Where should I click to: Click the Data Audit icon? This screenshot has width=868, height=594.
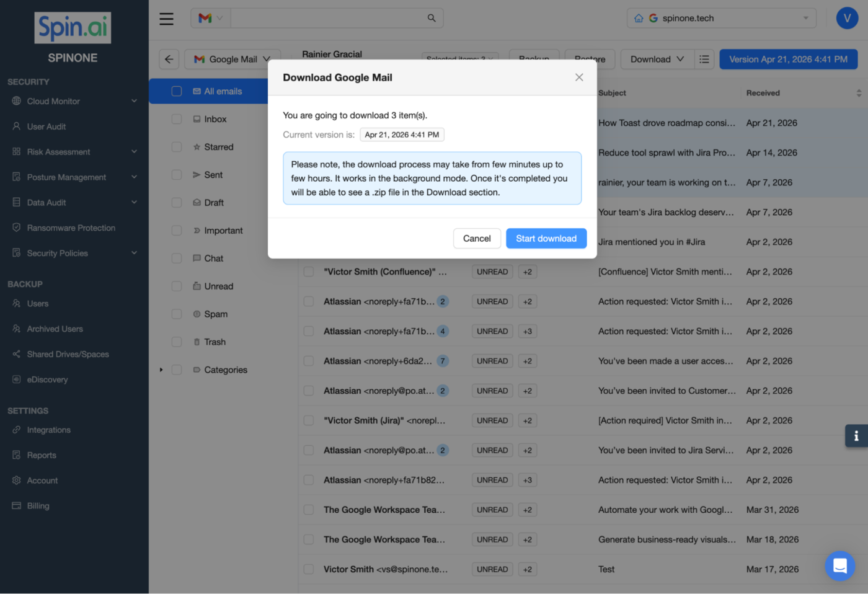pyautogui.click(x=17, y=203)
